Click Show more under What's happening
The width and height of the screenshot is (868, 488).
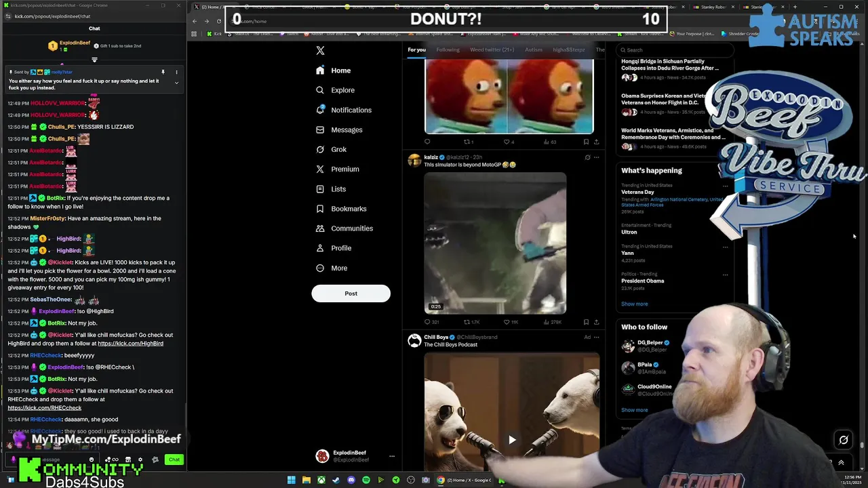[x=635, y=304]
